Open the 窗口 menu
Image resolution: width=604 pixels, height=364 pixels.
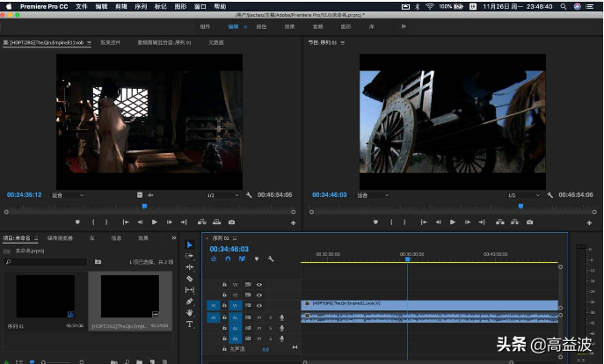tap(200, 6)
